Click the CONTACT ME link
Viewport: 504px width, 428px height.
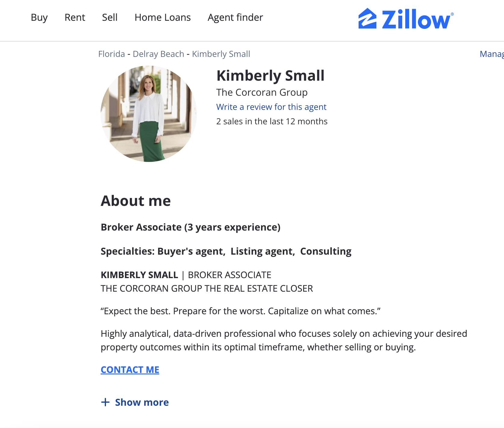pos(130,370)
